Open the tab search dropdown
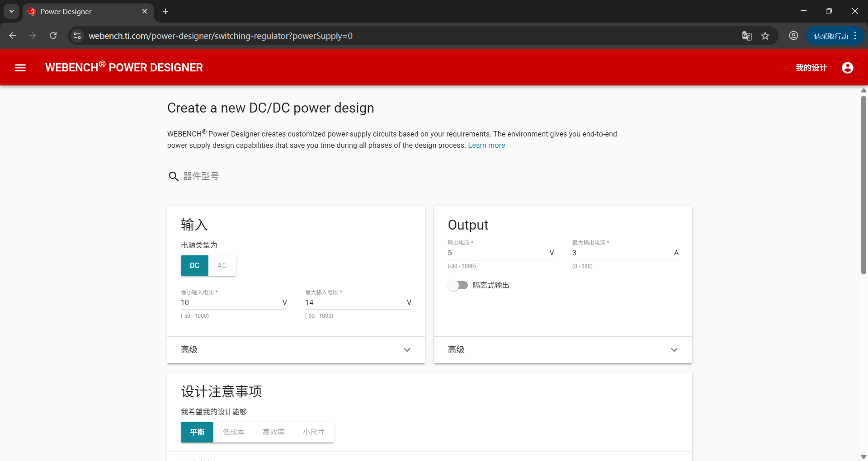This screenshot has height=461, width=868. 12,11
